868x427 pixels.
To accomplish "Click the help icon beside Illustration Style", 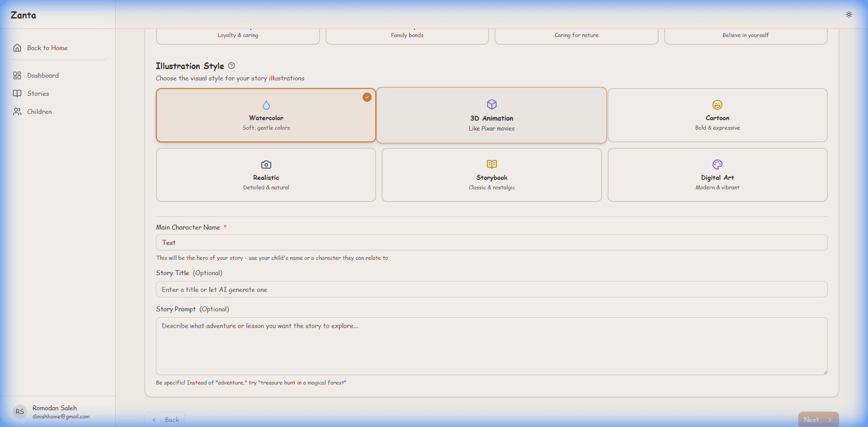I will (231, 66).
